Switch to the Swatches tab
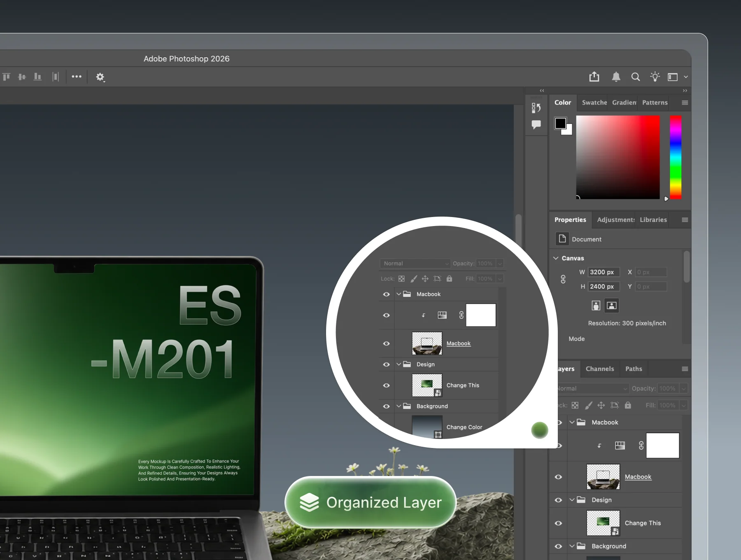 click(x=594, y=103)
